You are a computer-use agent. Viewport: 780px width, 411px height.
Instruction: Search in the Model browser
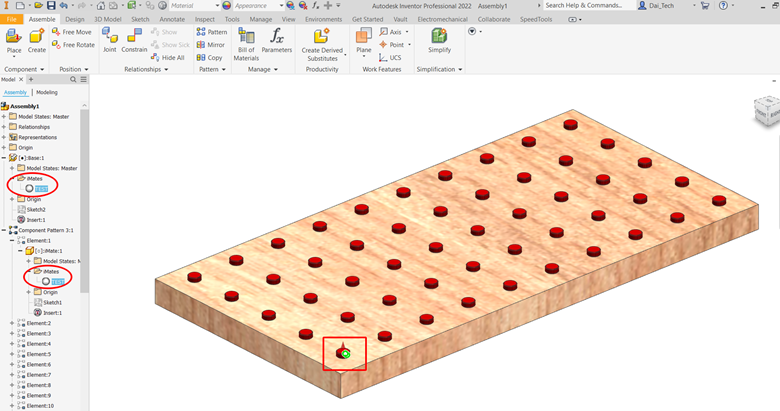point(73,80)
